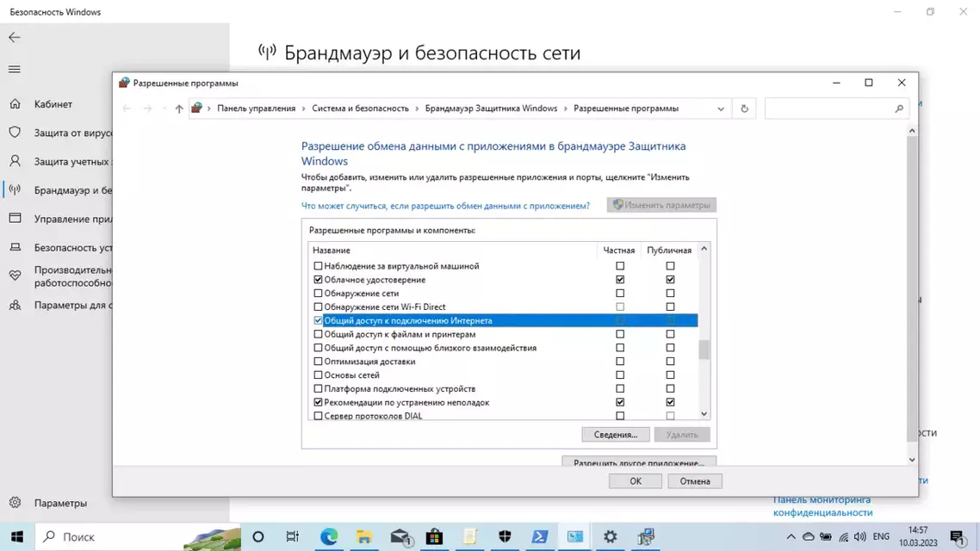The width and height of the screenshot is (980, 551).
Task: Open Параметры gear in Windows Security sidebar
Action: click(x=15, y=503)
